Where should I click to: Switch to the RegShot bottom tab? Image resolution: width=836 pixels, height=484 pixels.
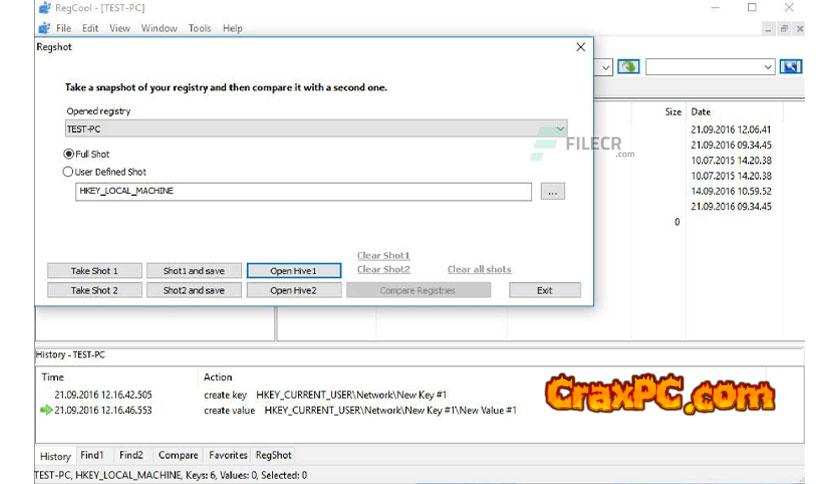point(273,455)
